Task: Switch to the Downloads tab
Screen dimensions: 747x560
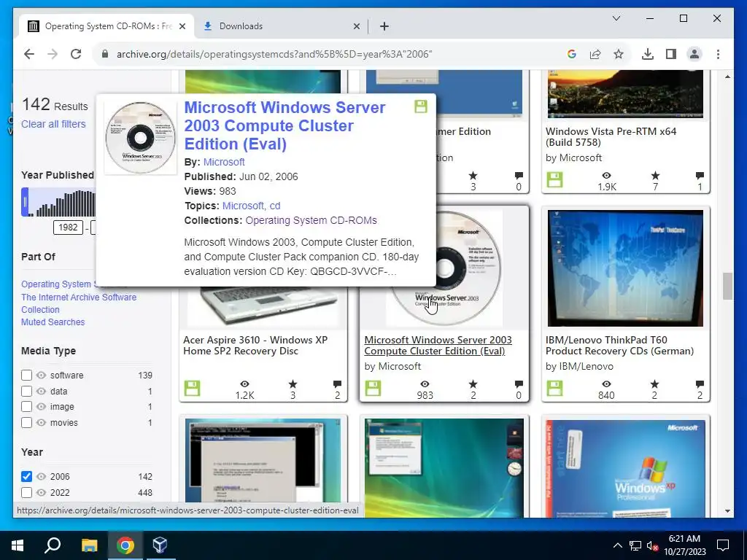Action: click(281, 26)
